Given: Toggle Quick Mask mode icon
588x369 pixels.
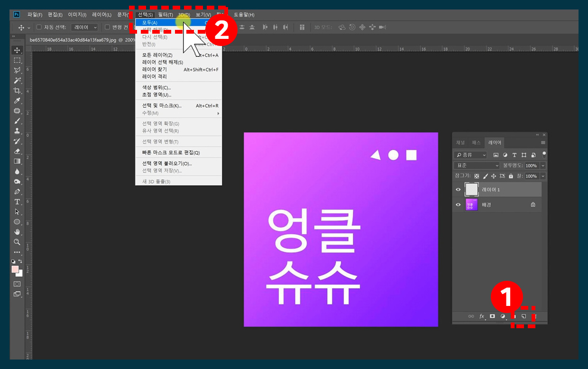Looking at the screenshot, I should pos(17,284).
